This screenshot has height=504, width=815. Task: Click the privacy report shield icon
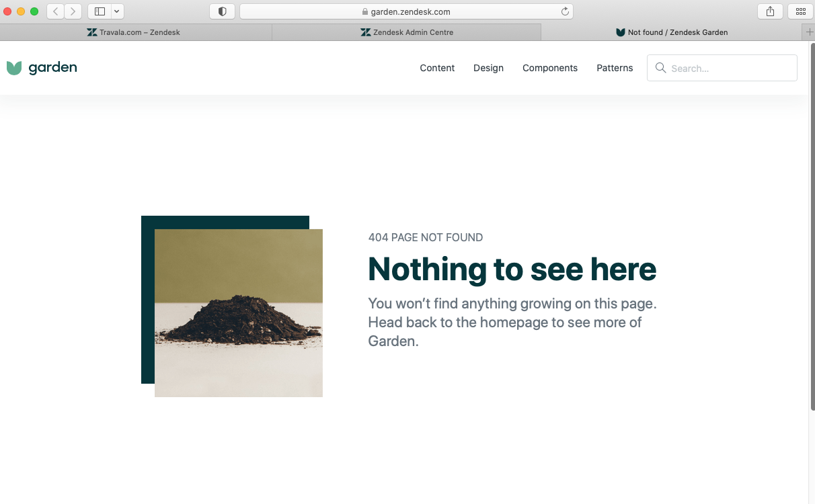click(223, 11)
